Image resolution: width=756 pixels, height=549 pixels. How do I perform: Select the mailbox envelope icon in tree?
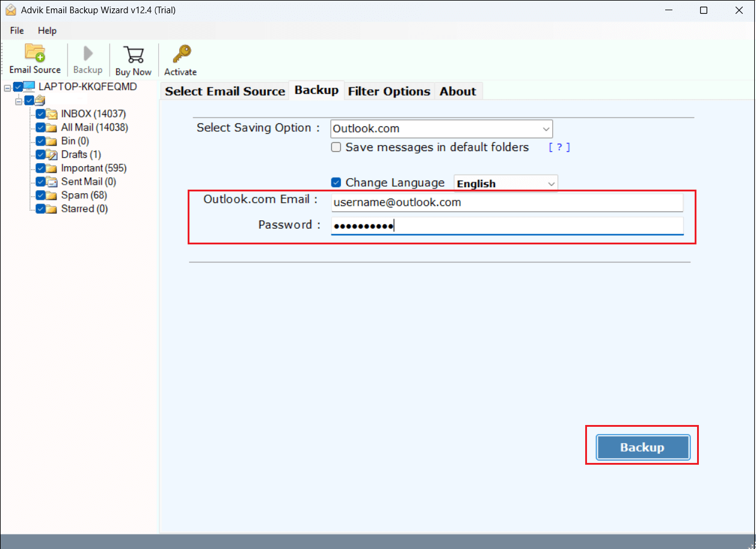click(39, 100)
